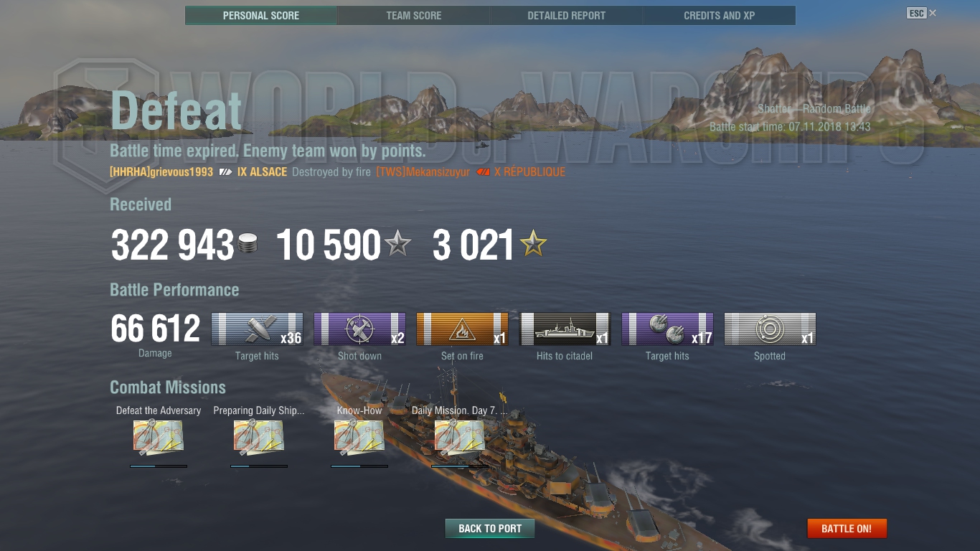Open the Detailed Report tab

pos(567,15)
